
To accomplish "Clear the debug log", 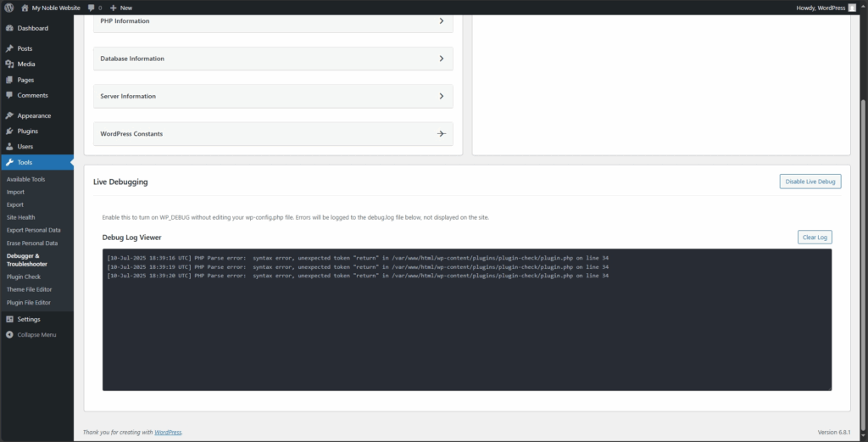I will [x=815, y=238].
